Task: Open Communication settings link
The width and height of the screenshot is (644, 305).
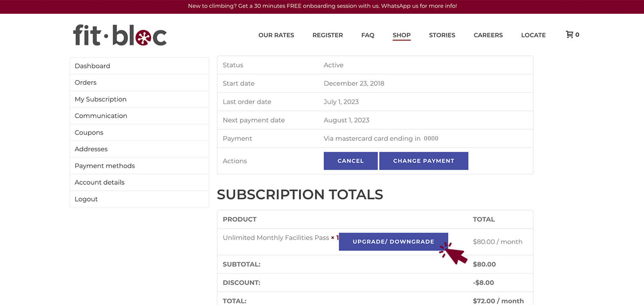Action: pos(101,116)
